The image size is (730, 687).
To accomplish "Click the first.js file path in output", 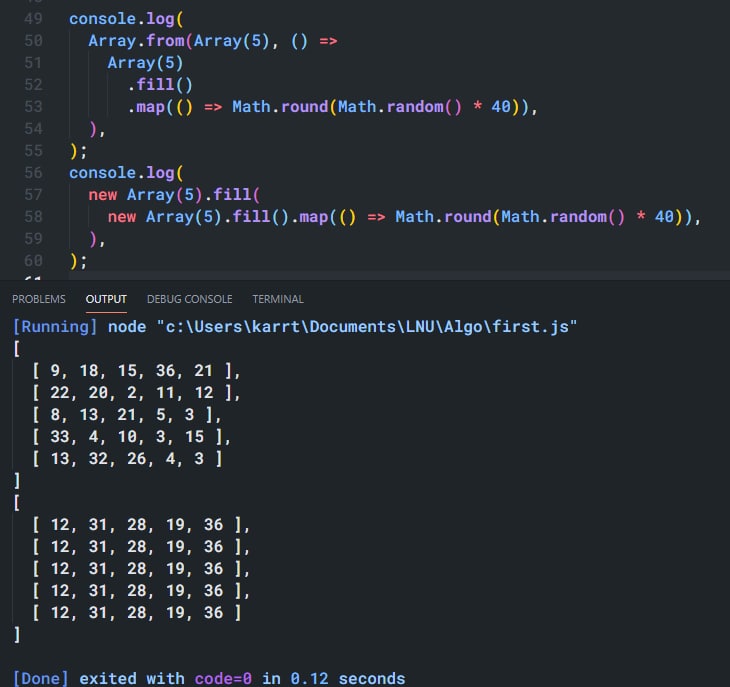I will (x=367, y=327).
